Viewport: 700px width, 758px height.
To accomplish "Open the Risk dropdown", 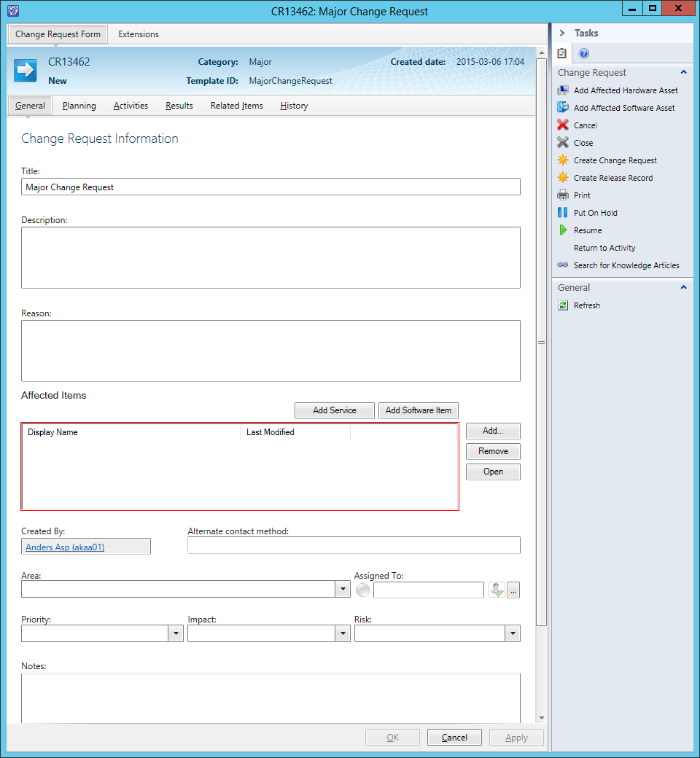I will click(513, 633).
